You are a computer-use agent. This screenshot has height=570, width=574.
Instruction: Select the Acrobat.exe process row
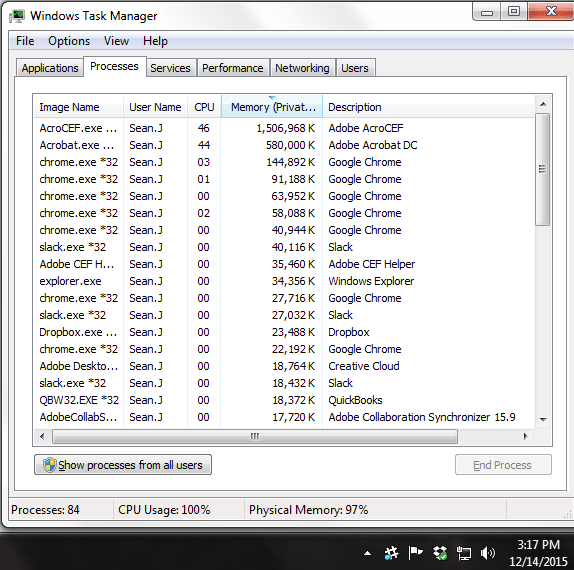tap(284, 145)
